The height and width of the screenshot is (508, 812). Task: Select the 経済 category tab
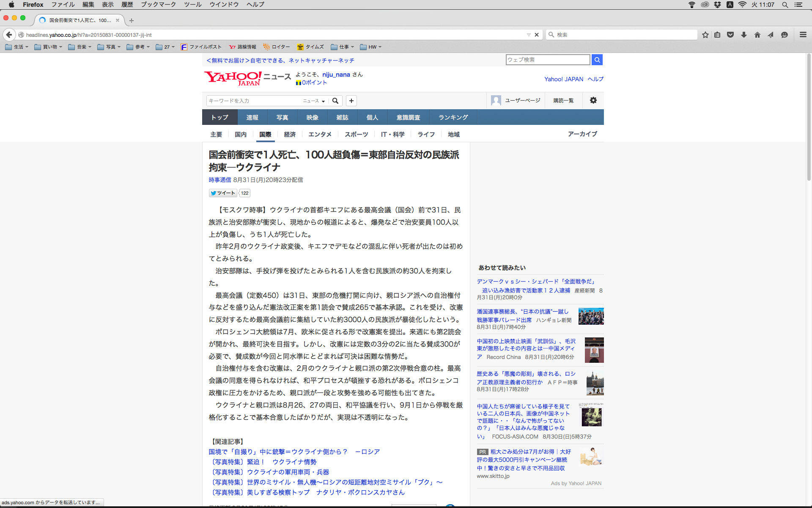click(290, 134)
